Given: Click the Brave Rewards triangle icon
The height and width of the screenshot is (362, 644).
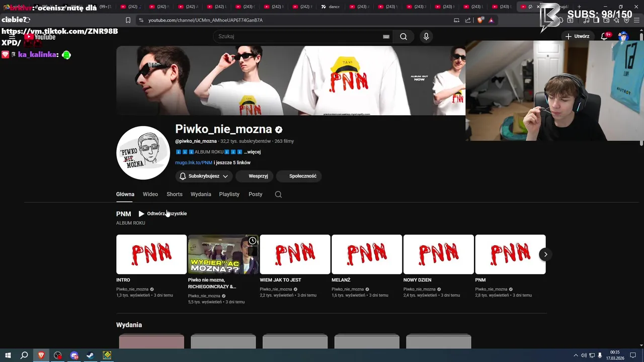Looking at the screenshot, I should (x=491, y=20).
